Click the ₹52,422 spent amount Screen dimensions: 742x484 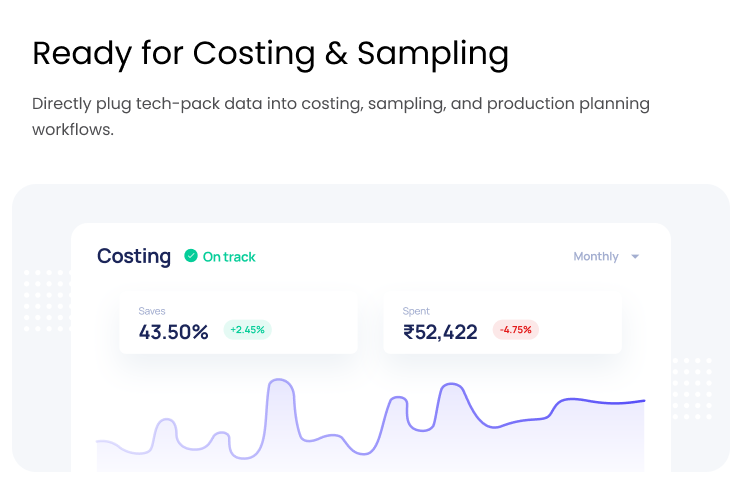point(440,332)
